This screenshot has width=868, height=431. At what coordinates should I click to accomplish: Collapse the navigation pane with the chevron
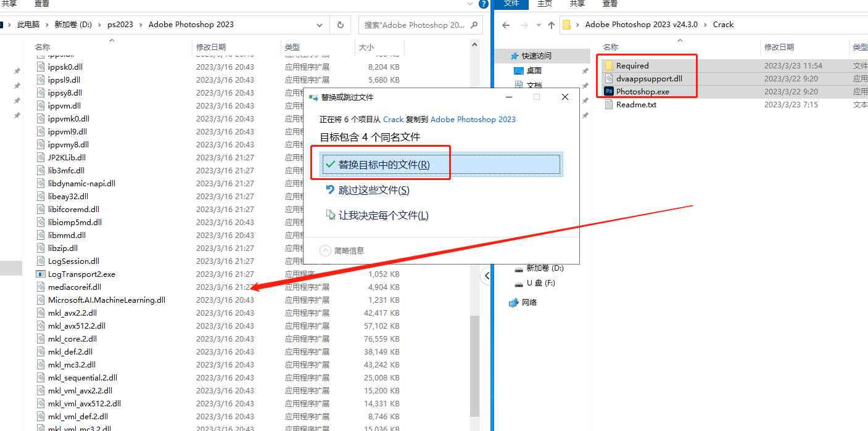click(487, 276)
